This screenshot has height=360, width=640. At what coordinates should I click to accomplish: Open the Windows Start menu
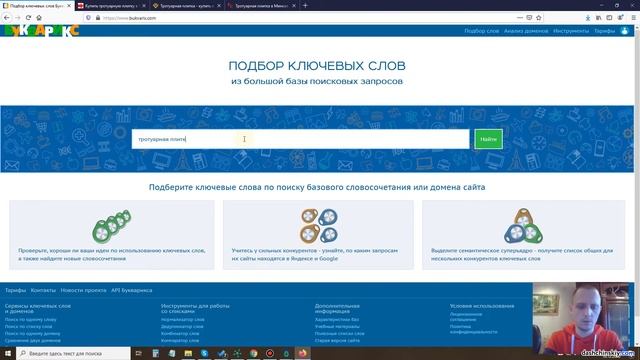pos(8,353)
